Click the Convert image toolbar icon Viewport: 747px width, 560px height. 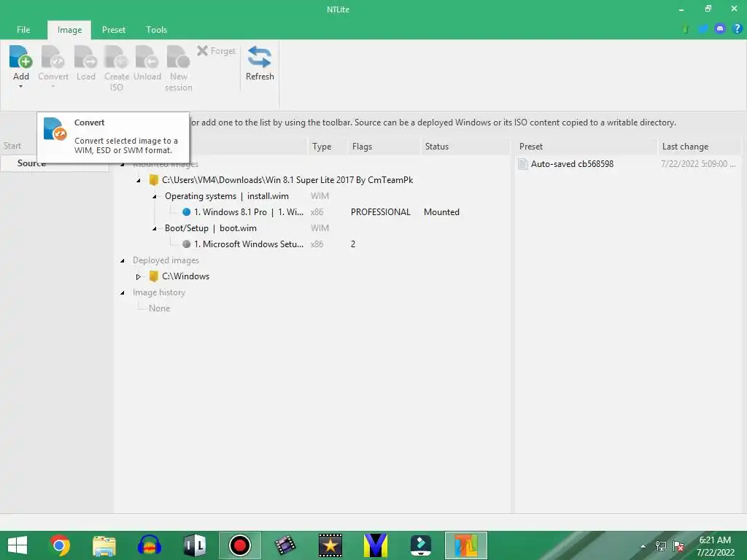53,58
